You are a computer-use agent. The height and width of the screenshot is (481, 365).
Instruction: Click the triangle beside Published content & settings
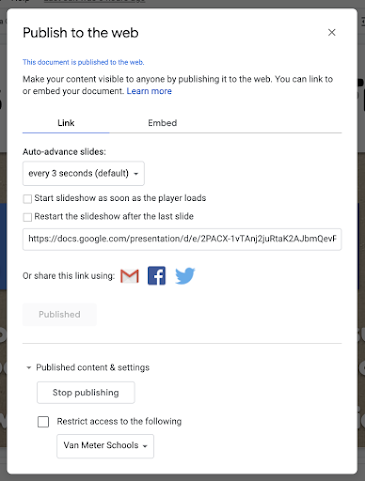tap(29, 367)
